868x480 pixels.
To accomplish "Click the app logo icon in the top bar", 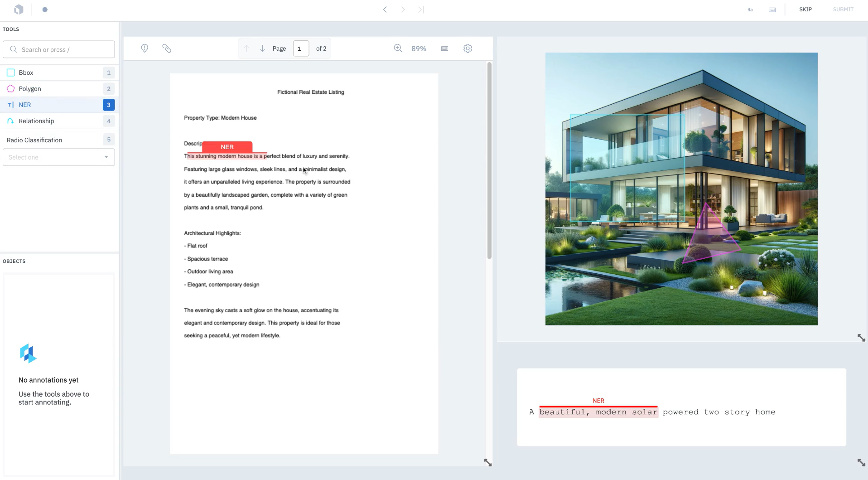I will (x=19, y=10).
